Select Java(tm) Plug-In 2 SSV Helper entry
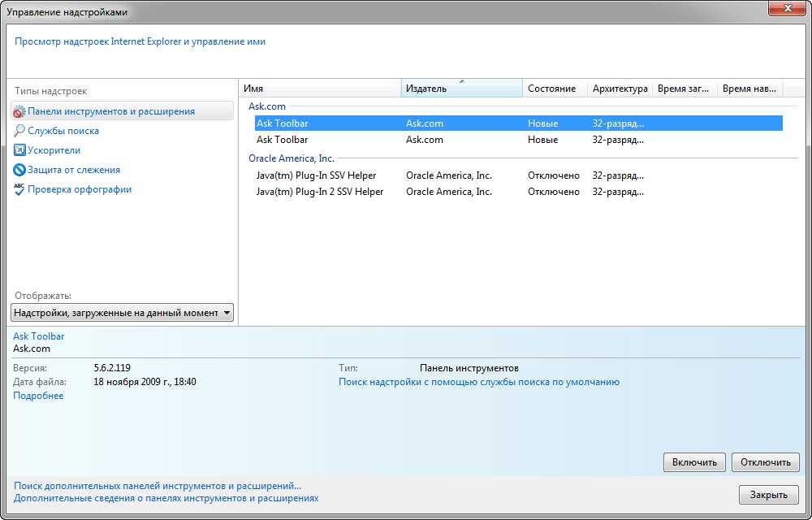Image resolution: width=812 pixels, height=520 pixels. coord(319,192)
